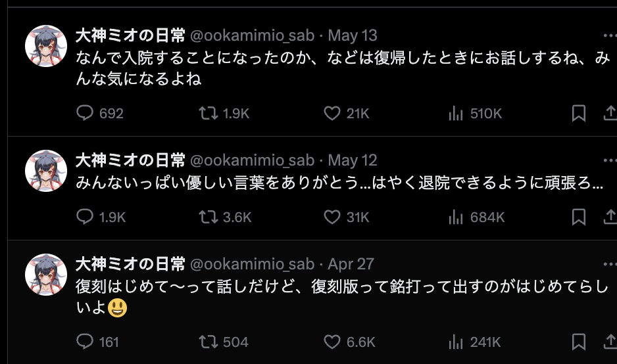Repost the May 13 tweet
The width and height of the screenshot is (617, 364).
point(209,114)
